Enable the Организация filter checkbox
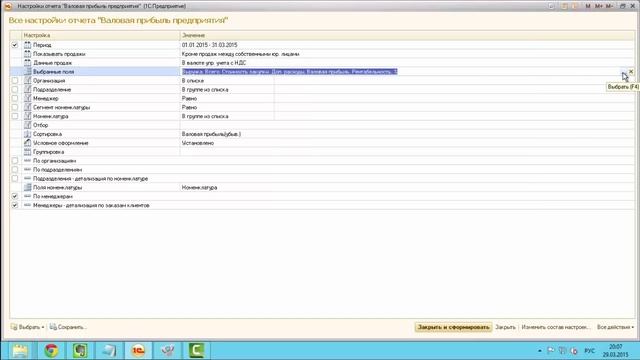Image resolution: width=640 pixels, height=360 pixels. (15, 80)
